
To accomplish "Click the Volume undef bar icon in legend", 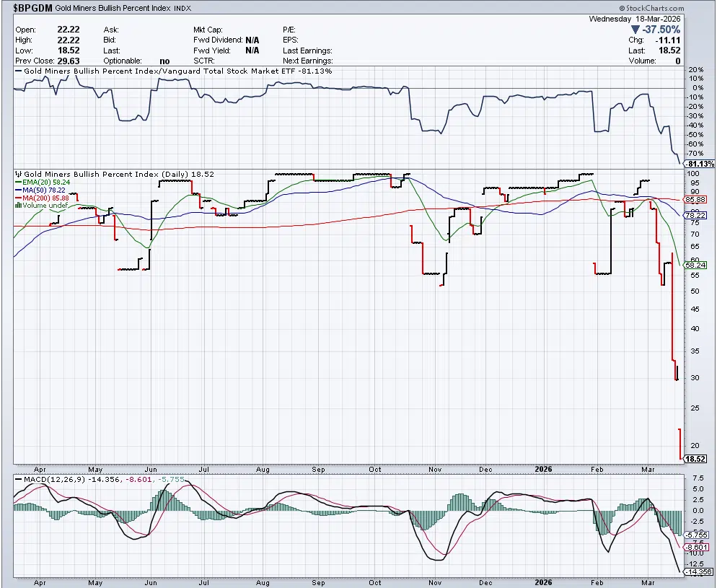I will point(18,205).
